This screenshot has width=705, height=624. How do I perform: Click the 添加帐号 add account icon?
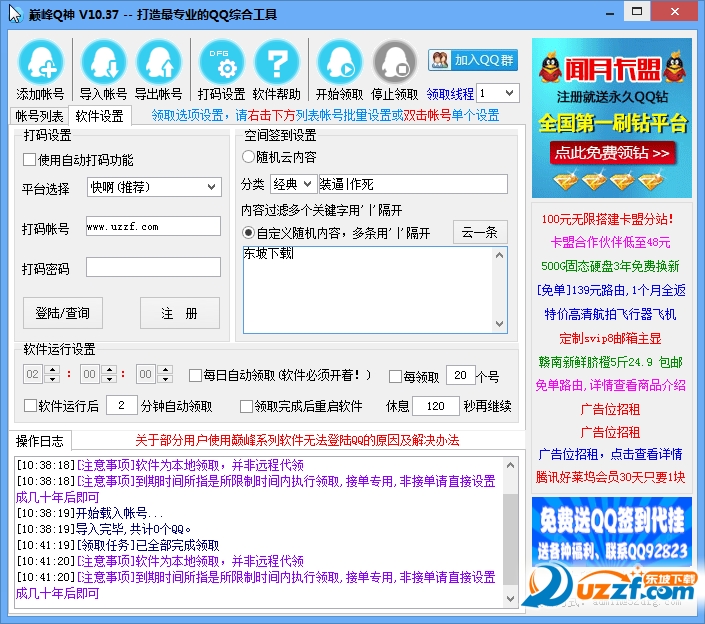point(40,70)
